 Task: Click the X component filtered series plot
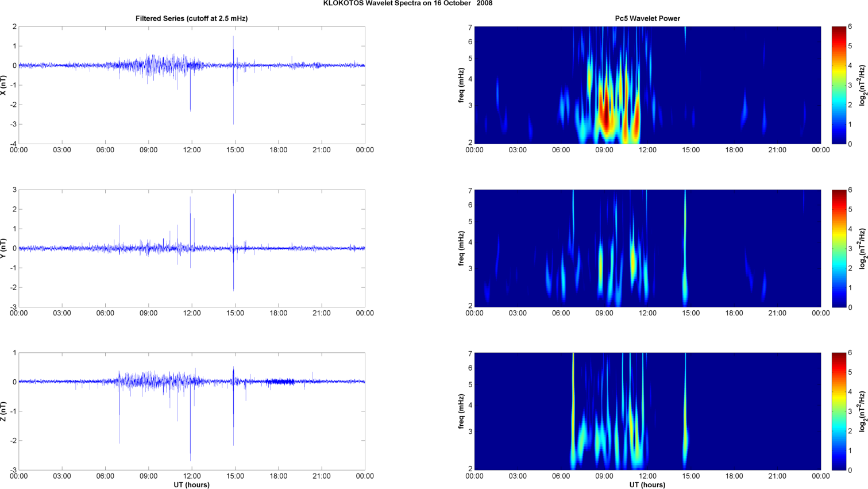192,85
